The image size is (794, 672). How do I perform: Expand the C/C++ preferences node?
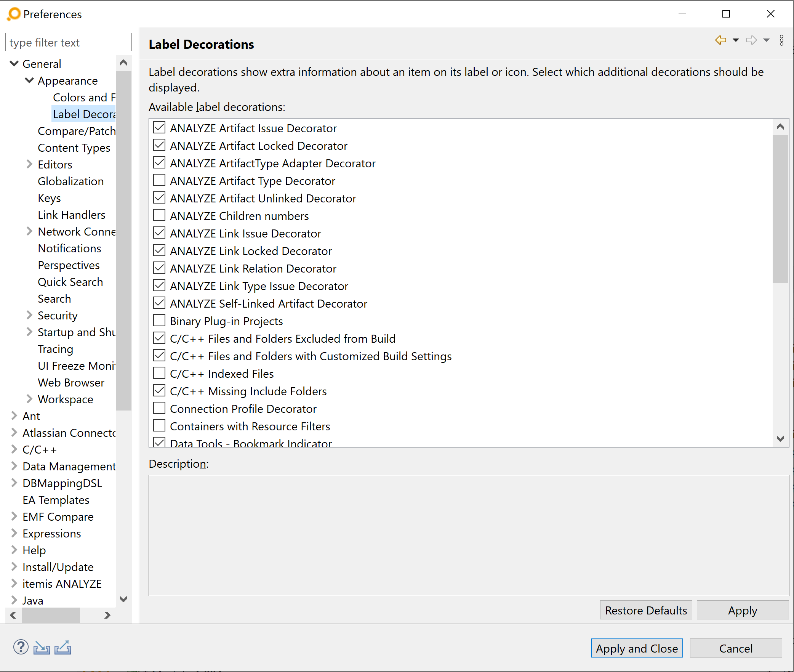pyautogui.click(x=14, y=449)
